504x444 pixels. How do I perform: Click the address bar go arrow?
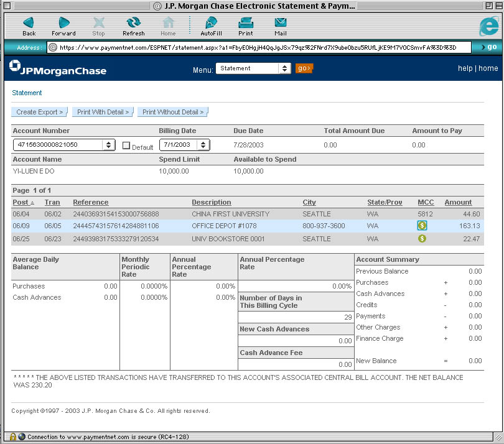pyautogui.click(x=488, y=47)
